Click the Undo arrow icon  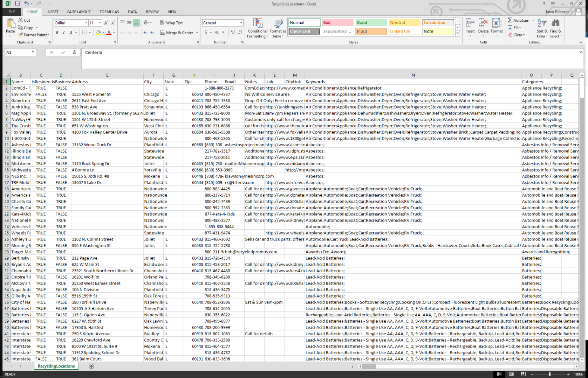click(x=26, y=3)
